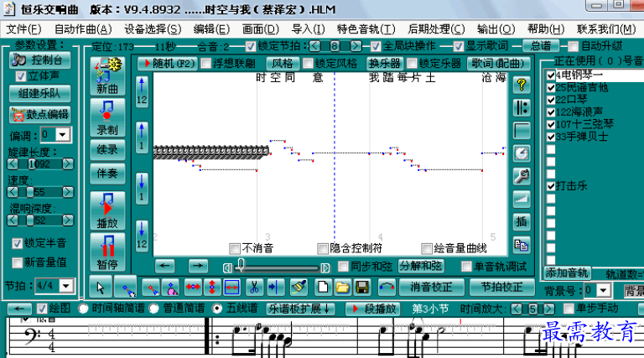Toggle the 立体声 stereo checkbox

tap(20, 76)
